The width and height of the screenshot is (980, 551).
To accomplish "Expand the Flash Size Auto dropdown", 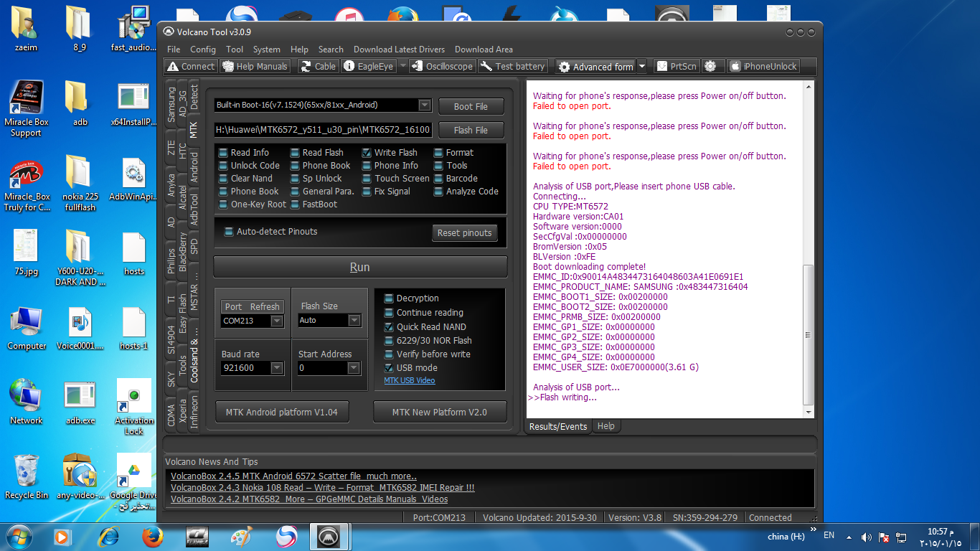I will [354, 321].
